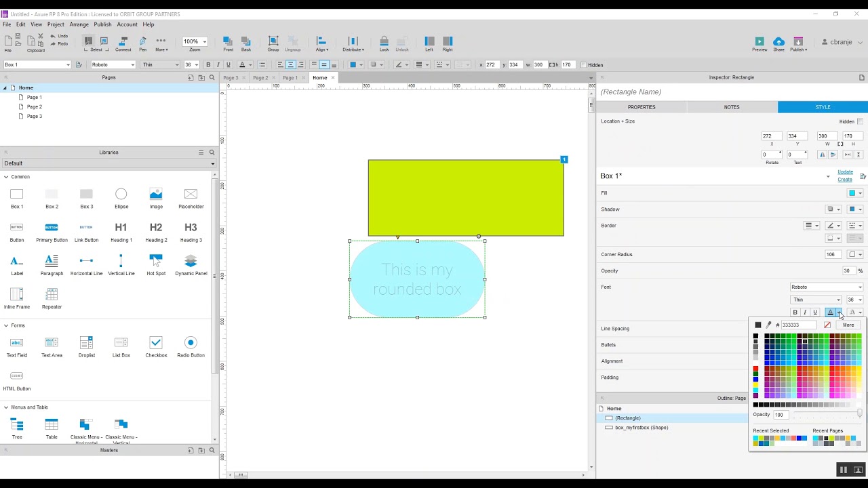This screenshot has height=488, width=868.
Task: Select the Connect tool in toolbar
Action: click(x=123, y=43)
